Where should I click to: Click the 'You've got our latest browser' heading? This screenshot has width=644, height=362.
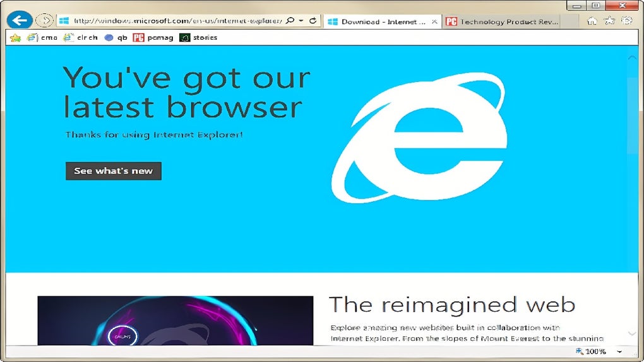click(187, 92)
